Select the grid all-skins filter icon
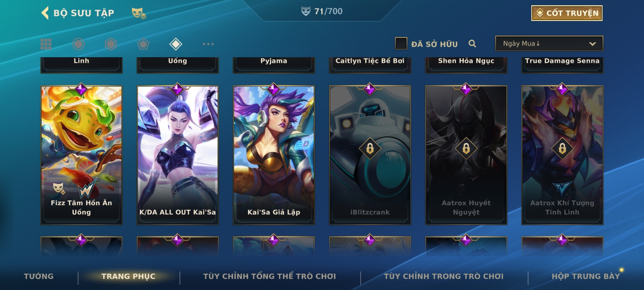Image resolution: width=644 pixels, height=290 pixels. pos(46,44)
